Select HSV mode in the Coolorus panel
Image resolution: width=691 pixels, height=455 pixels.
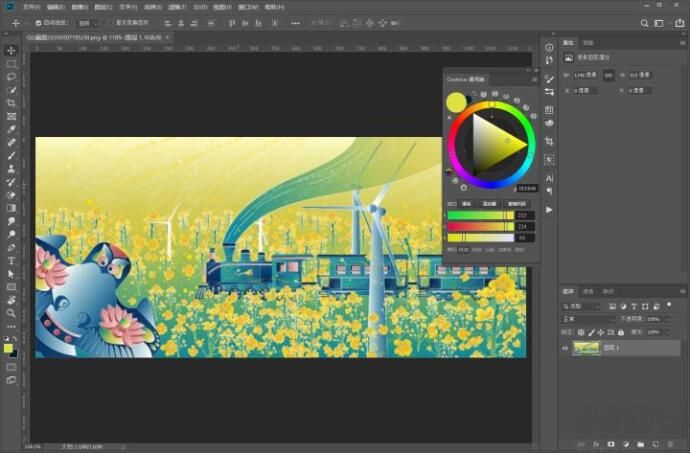pos(477,249)
